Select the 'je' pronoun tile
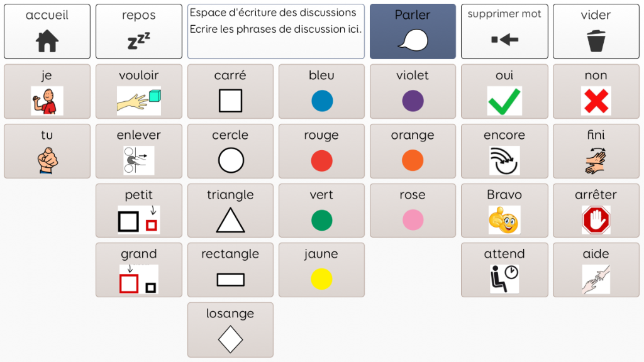Image resolution: width=644 pixels, height=362 pixels. pos(47,91)
